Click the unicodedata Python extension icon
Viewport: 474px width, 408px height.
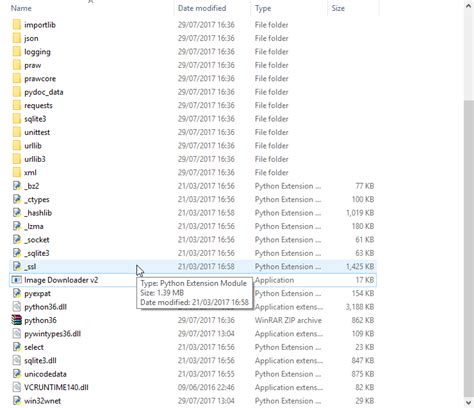17,374
